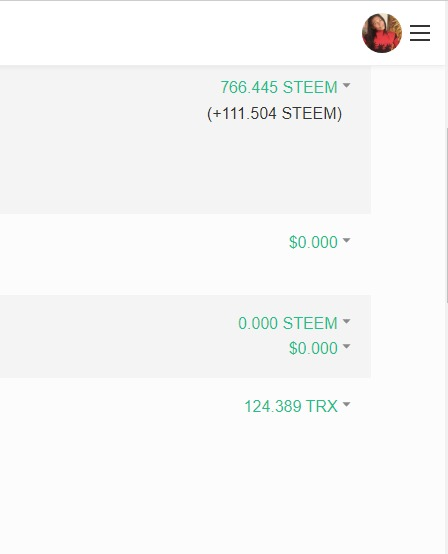
Task: Click the 766.445 STEEM balance
Action: click(x=279, y=87)
